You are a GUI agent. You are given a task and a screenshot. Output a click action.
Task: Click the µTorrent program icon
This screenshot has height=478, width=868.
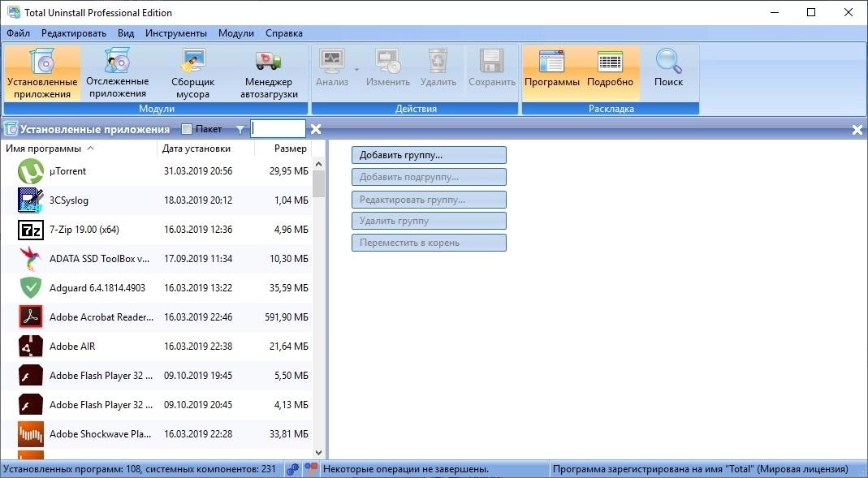[x=30, y=171]
